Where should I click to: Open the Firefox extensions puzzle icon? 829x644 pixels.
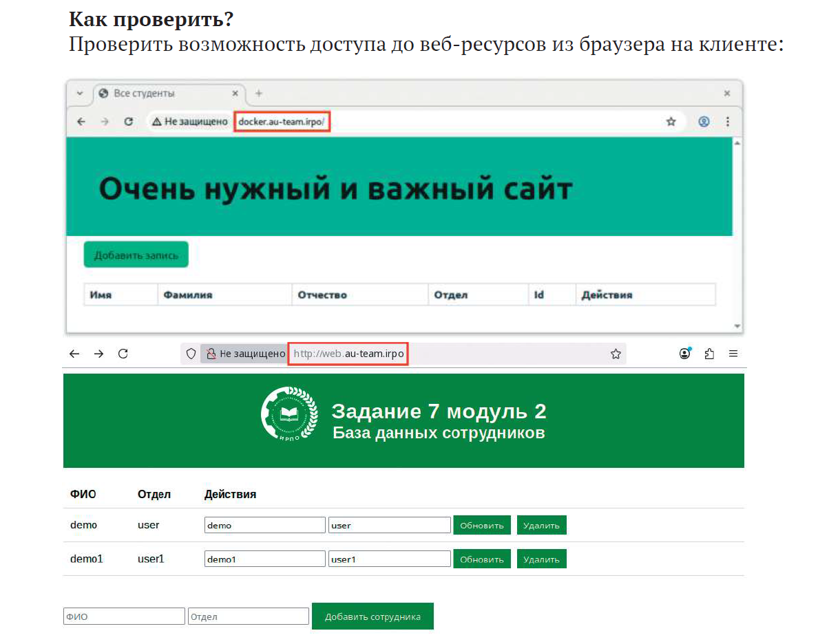(709, 354)
